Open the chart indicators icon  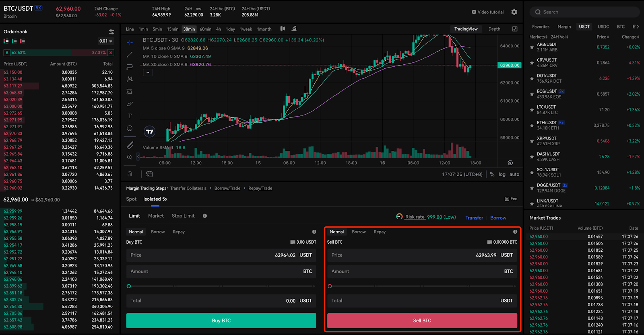point(294,29)
